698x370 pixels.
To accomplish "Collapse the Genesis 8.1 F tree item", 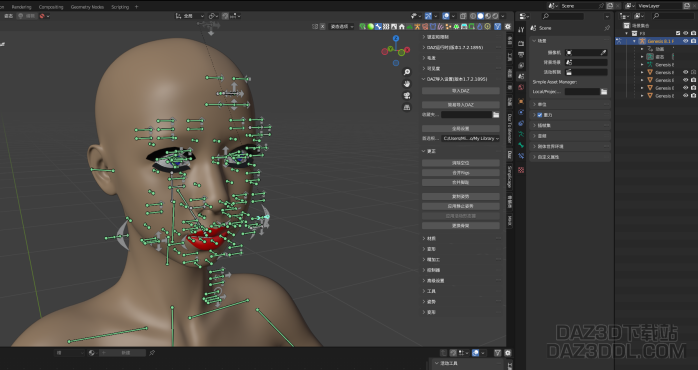I will pos(635,41).
